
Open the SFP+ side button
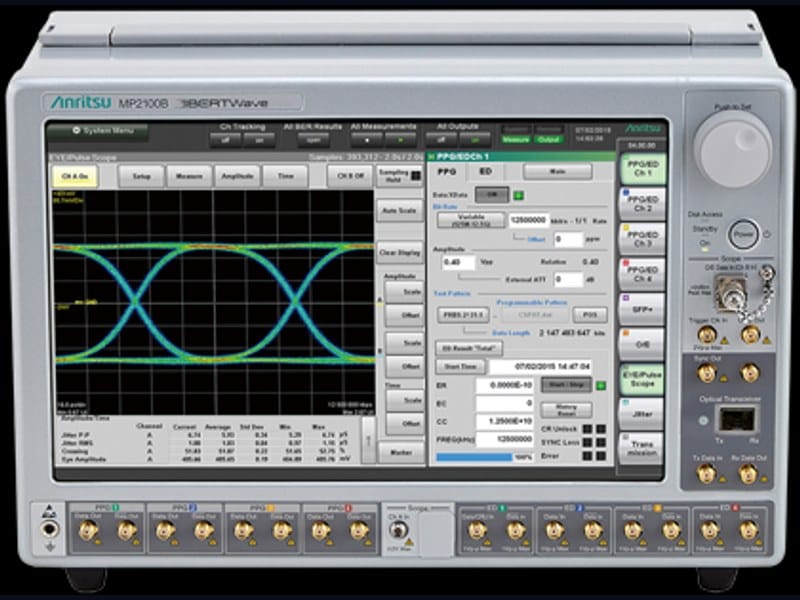(642, 309)
